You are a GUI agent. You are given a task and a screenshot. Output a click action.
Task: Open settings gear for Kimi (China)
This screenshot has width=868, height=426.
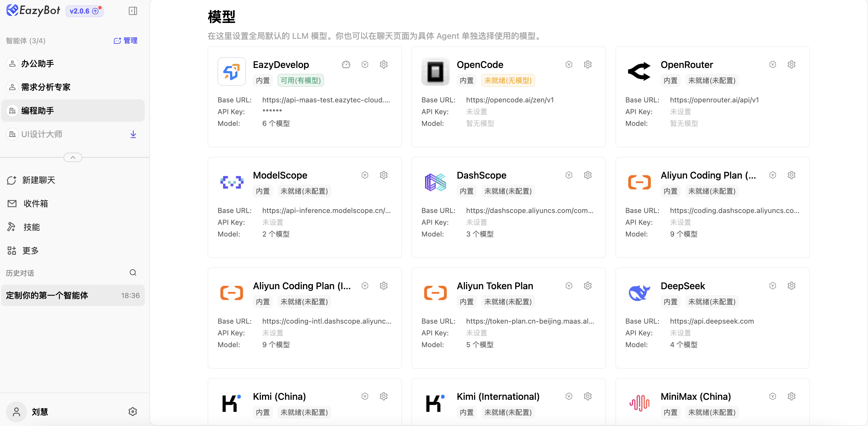coord(384,396)
